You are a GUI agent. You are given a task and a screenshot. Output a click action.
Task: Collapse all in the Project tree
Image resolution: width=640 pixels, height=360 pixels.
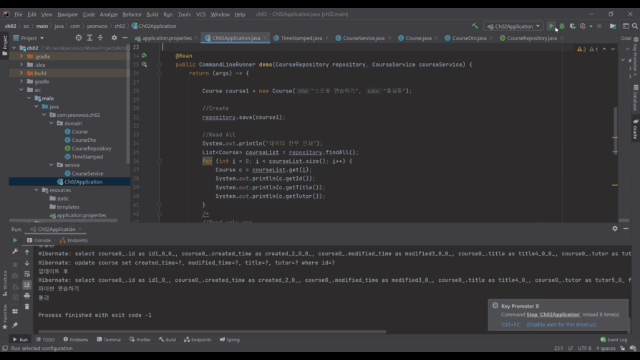pyautogui.click(x=100, y=38)
